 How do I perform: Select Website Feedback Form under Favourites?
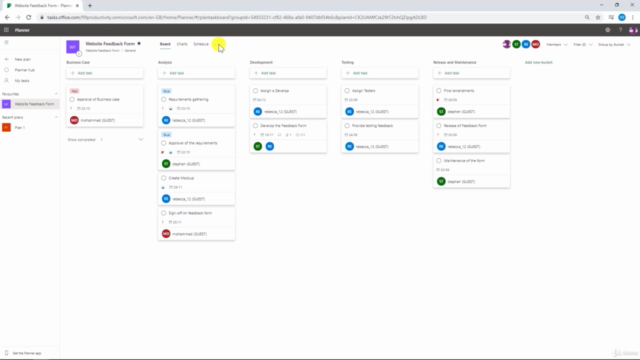30,104
